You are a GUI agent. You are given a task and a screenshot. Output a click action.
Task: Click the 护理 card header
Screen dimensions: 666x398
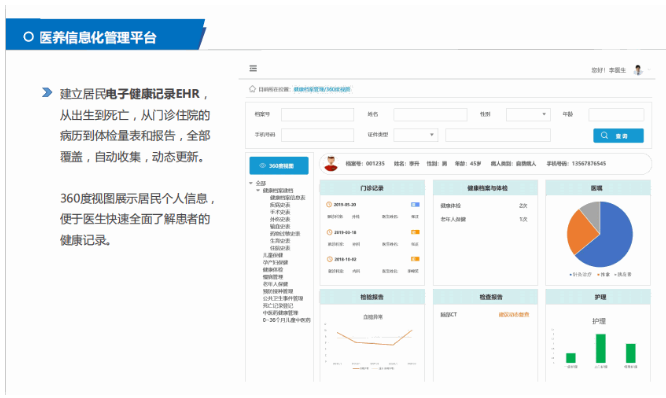coord(598,297)
